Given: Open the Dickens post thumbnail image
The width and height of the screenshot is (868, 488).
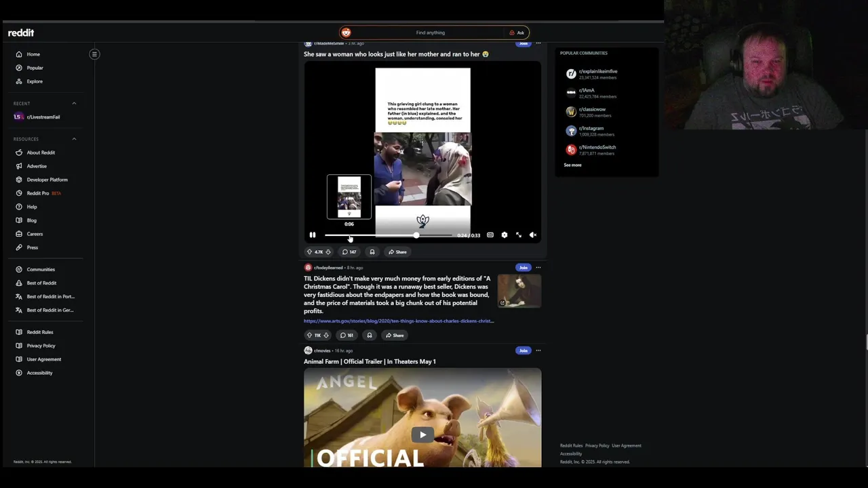Looking at the screenshot, I should [x=519, y=291].
